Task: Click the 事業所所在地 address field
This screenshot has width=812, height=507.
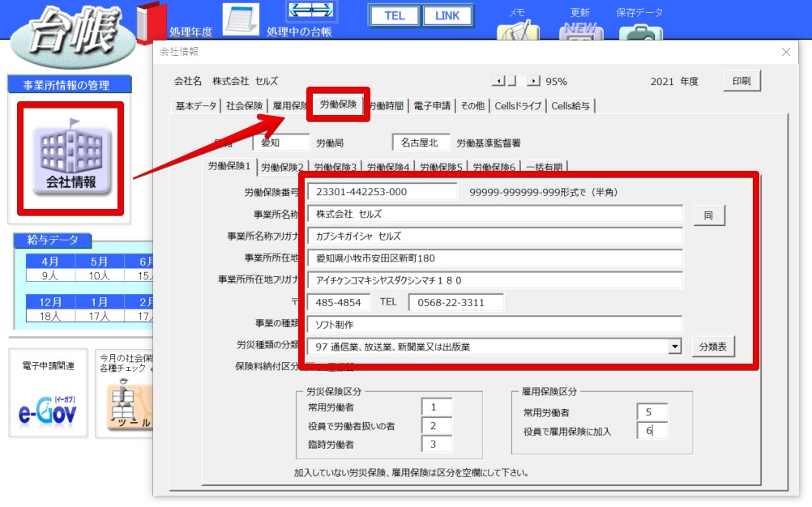Action: 495,258
